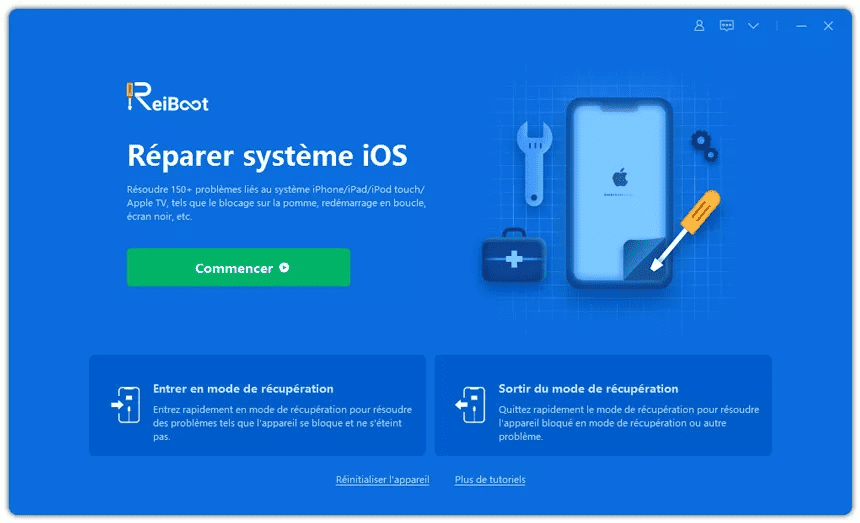Click the "Quittez rapidement le mode" description text

(x=629, y=423)
